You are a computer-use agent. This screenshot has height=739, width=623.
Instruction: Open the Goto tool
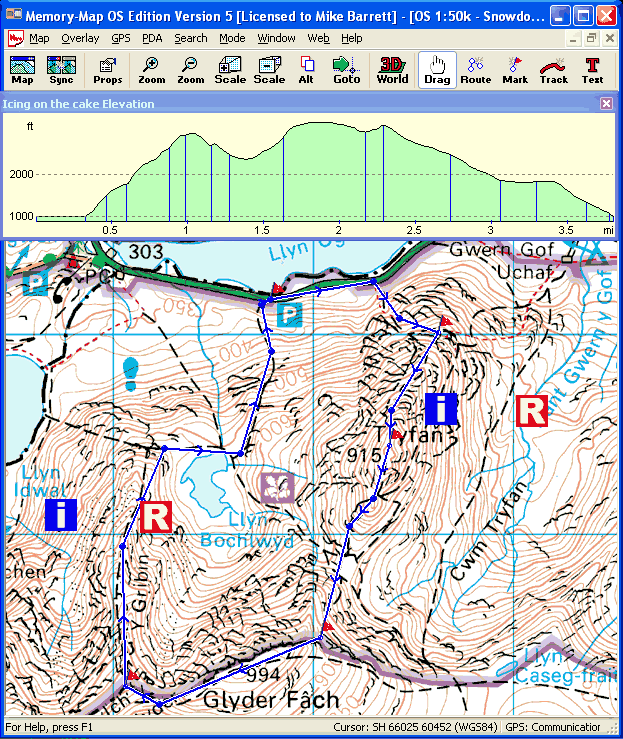346,70
